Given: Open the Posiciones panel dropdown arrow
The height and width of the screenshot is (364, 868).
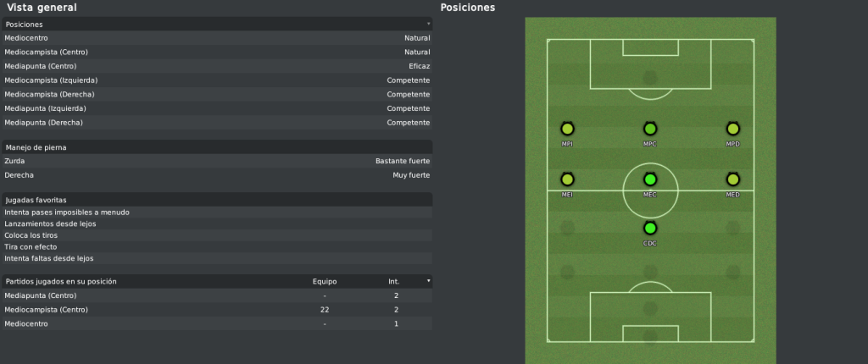Looking at the screenshot, I should point(428,24).
